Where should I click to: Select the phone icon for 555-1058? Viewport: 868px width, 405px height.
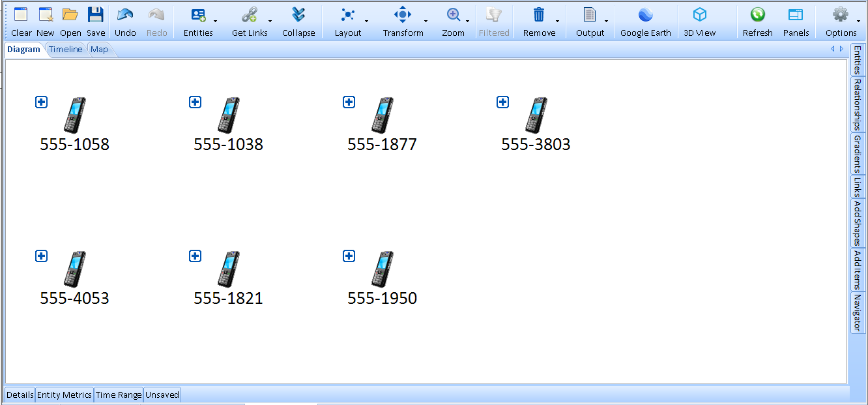75,115
